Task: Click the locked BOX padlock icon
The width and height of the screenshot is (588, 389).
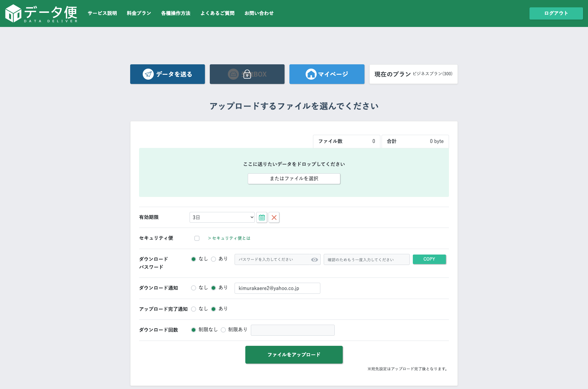Action: coord(247,74)
